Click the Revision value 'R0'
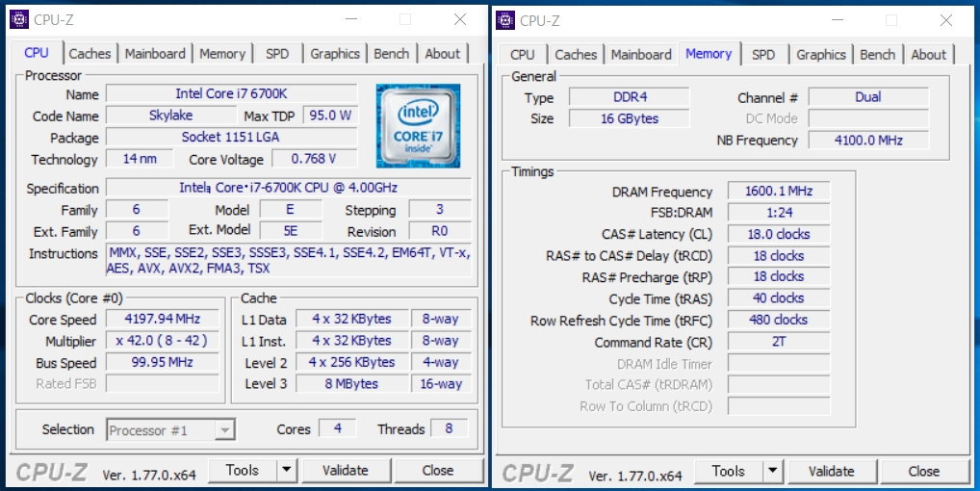The image size is (980, 491). coord(440,230)
